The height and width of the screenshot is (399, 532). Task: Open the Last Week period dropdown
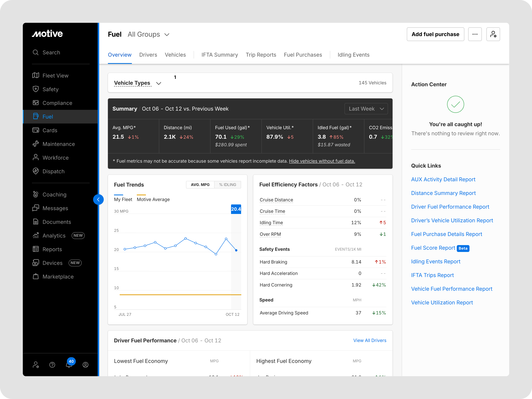366,109
